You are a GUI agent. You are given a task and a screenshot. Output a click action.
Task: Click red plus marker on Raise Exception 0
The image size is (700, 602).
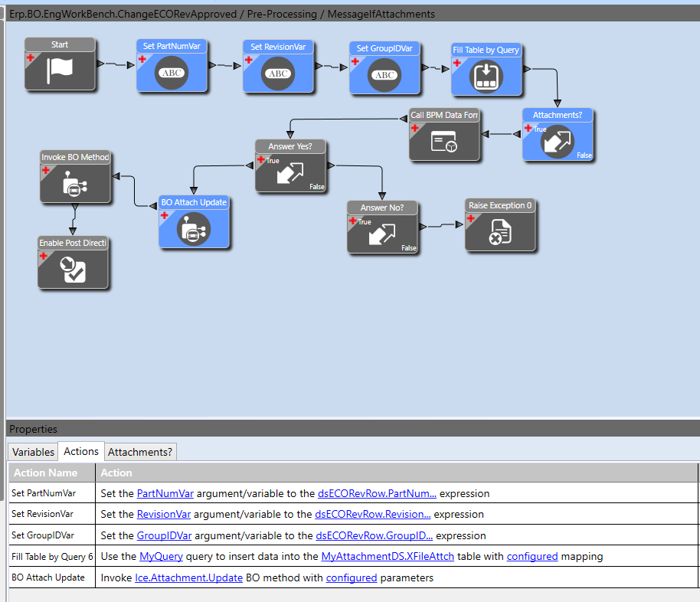pos(470,218)
